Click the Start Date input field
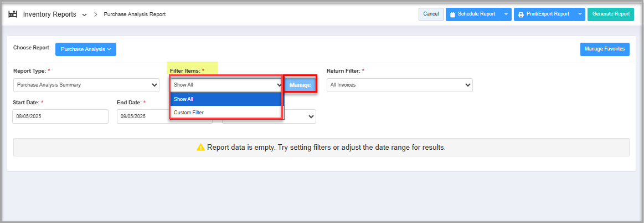This screenshot has width=644, height=223. point(60,116)
